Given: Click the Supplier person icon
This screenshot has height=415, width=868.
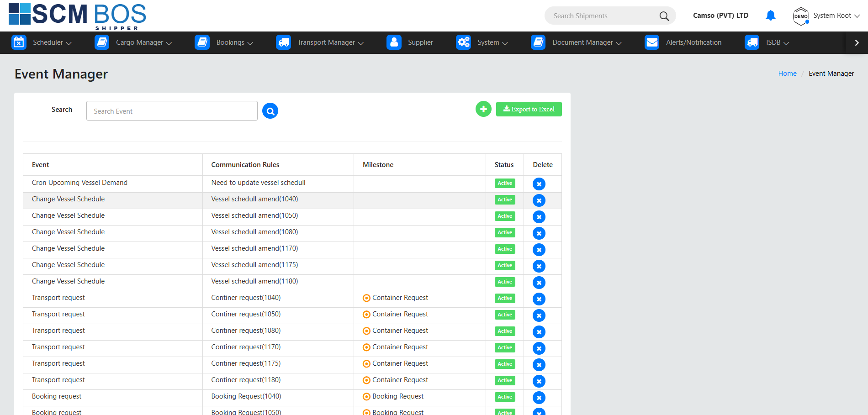Looking at the screenshot, I should pyautogui.click(x=394, y=42).
